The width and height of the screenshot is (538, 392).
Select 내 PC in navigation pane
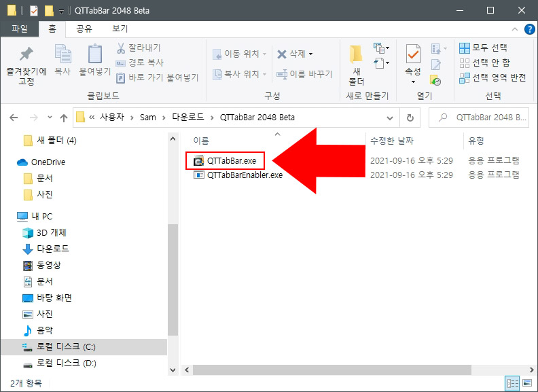[35, 216]
